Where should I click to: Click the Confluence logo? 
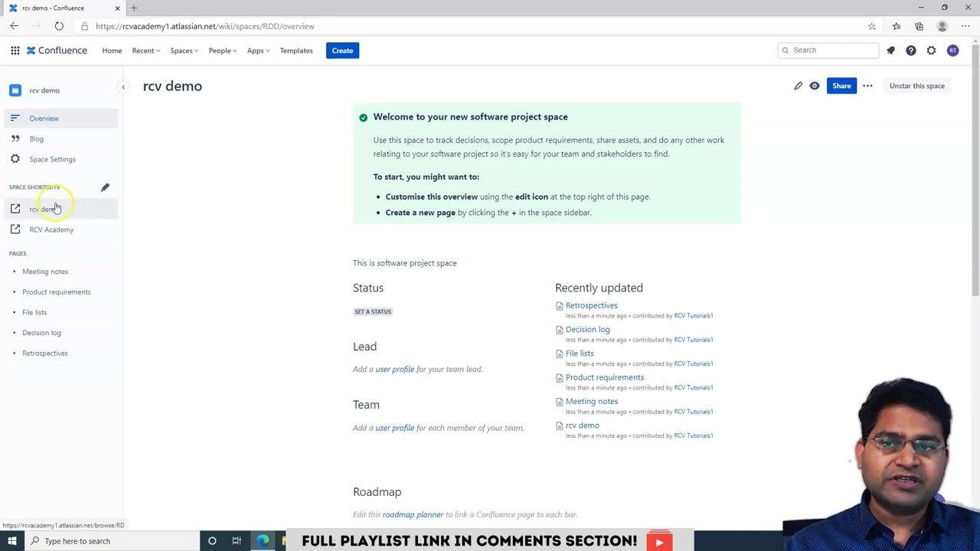coord(57,51)
